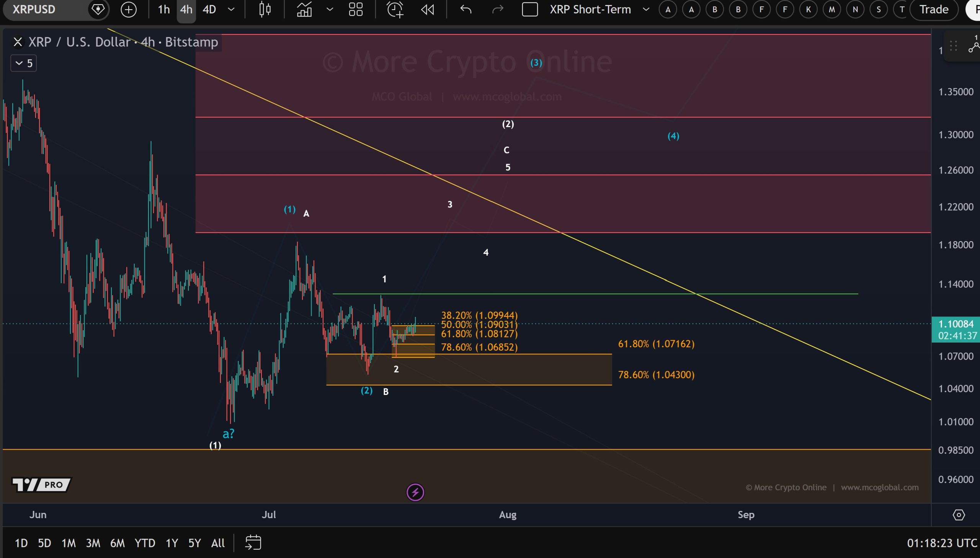Add a symbol with the compare plus icon
Viewport: 980px width, 558px height.
coord(128,10)
